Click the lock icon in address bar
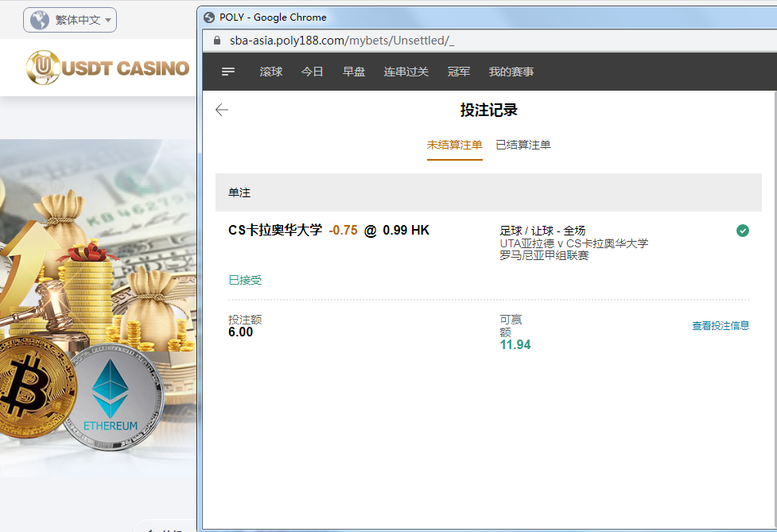The image size is (777, 532). 216,40
